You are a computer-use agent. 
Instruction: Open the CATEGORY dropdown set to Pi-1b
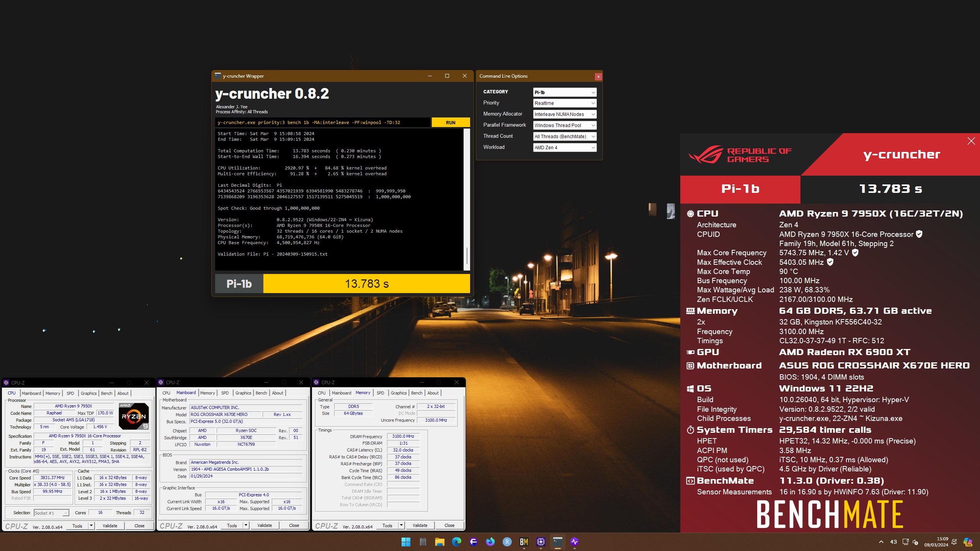(565, 92)
